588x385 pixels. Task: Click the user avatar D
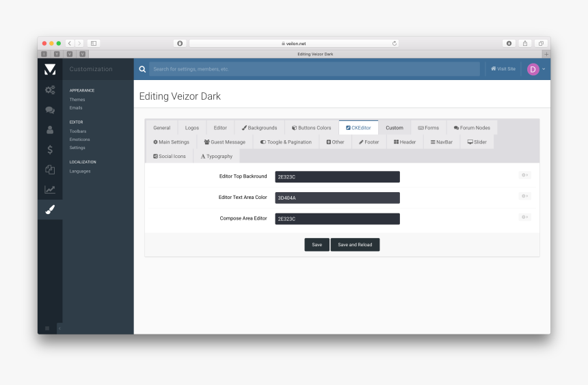coord(533,69)
